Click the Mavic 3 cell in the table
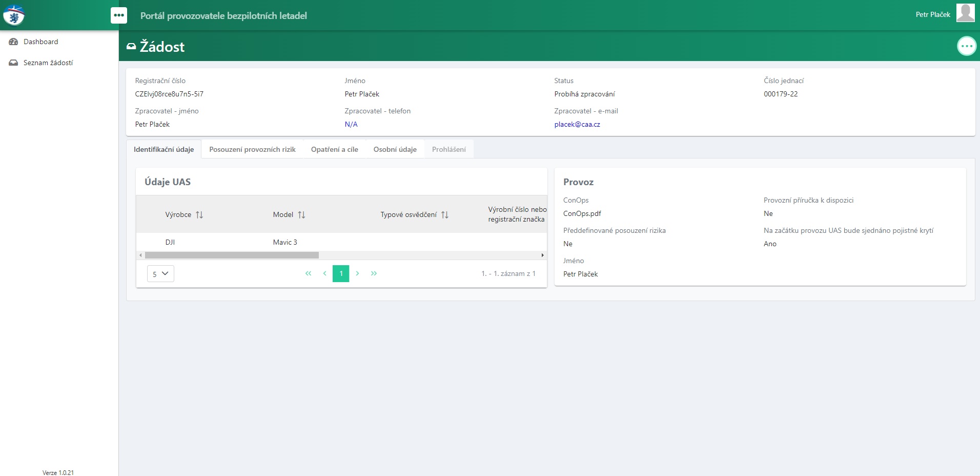 (285, 242)
